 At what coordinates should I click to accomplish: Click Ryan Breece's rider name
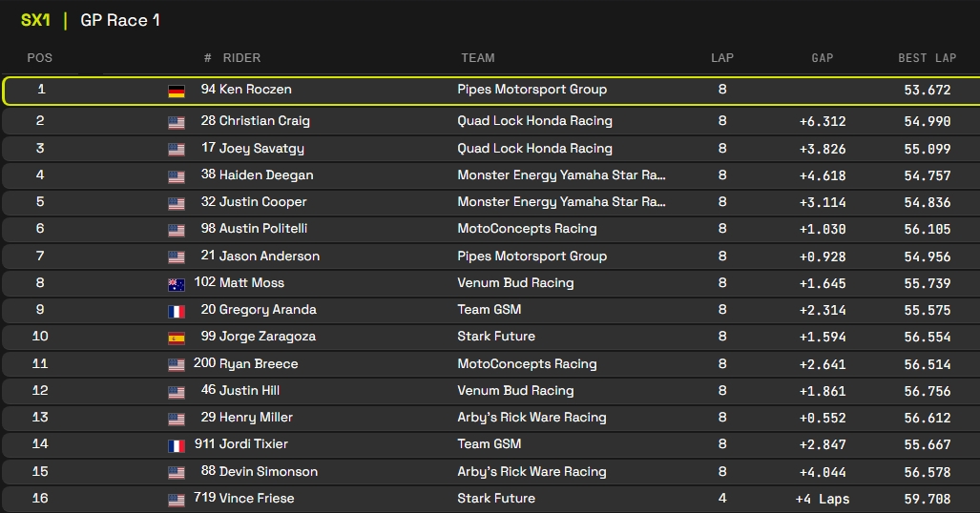click(258, 364)
